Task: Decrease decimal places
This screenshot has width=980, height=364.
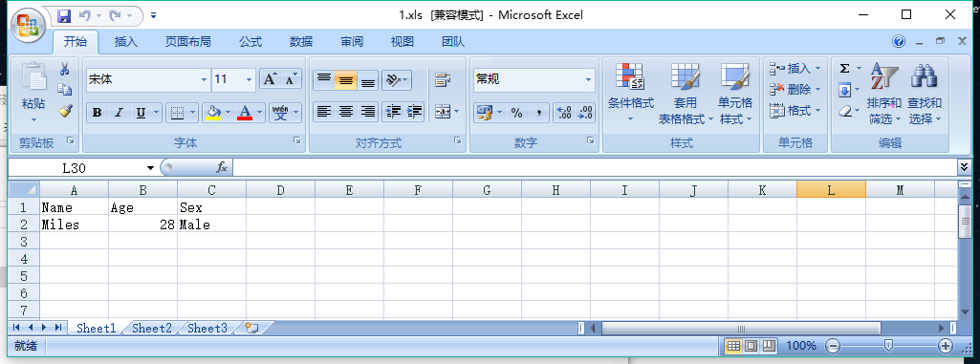Action: pos(585,113)
